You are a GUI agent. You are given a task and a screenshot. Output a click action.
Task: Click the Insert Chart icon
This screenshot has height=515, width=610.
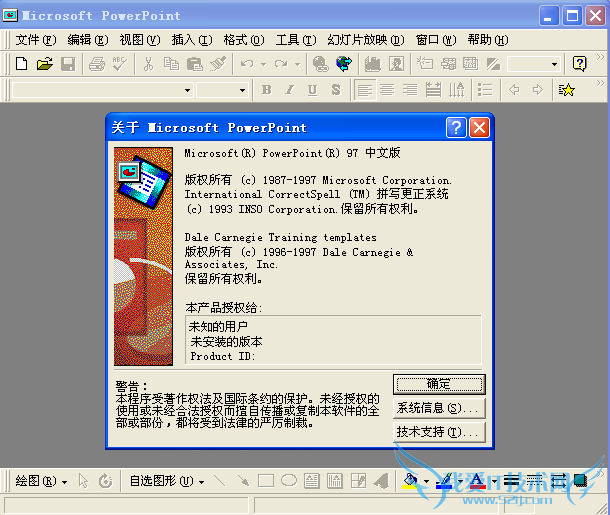click(x=373, y=64)
